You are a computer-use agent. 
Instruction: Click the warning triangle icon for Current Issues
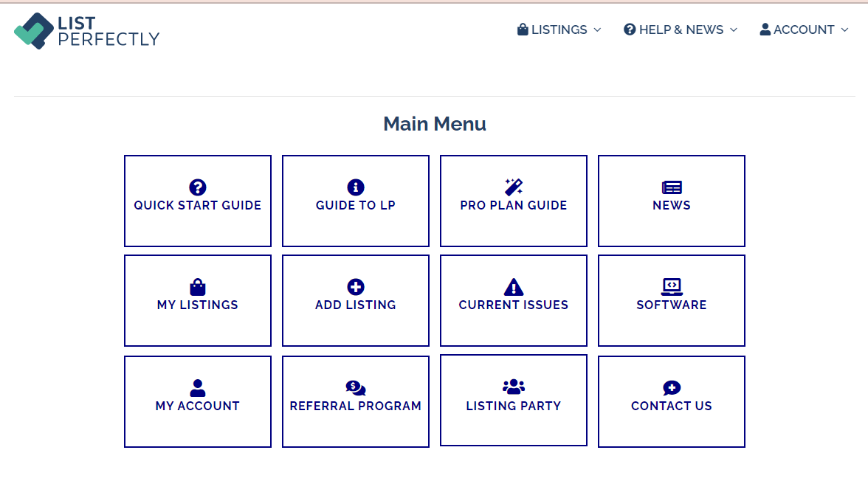514,287
